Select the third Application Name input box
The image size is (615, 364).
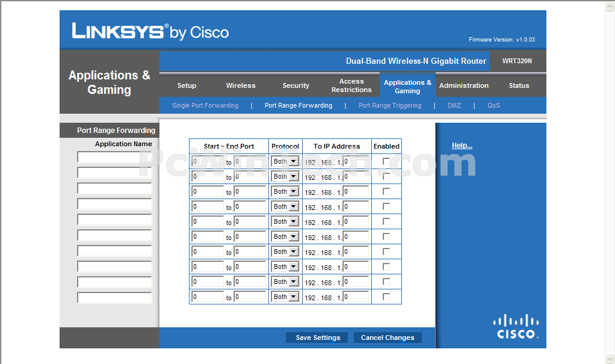click(114, 188)
